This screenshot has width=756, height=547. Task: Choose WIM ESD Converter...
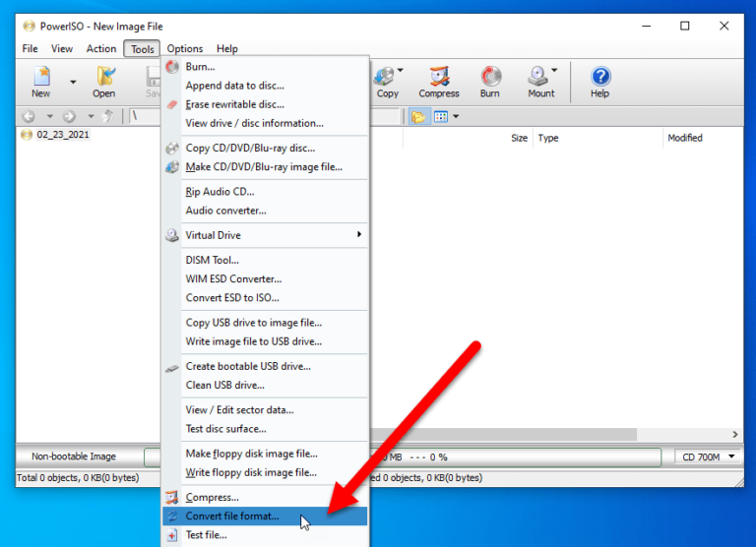pyautogui.click(x=265, y=279)
